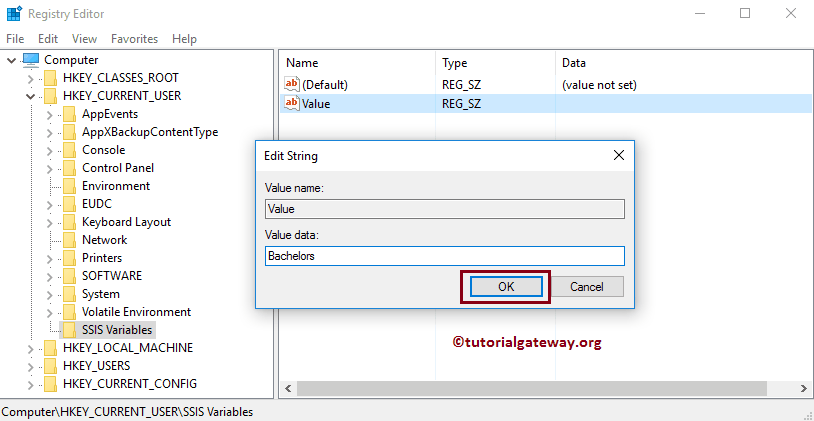The width and height of the screenshot is (814, 421).
Task: Maximize the Registry Editor window
Action: pos(745,13)
